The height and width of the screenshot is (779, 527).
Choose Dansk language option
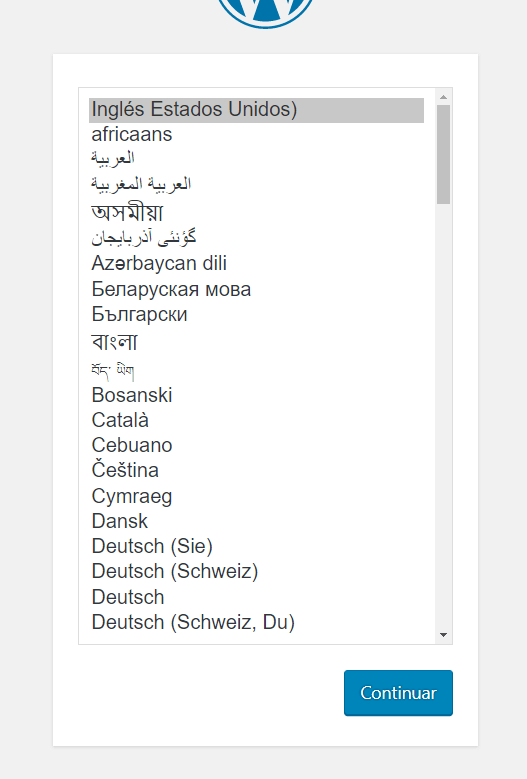256,521
